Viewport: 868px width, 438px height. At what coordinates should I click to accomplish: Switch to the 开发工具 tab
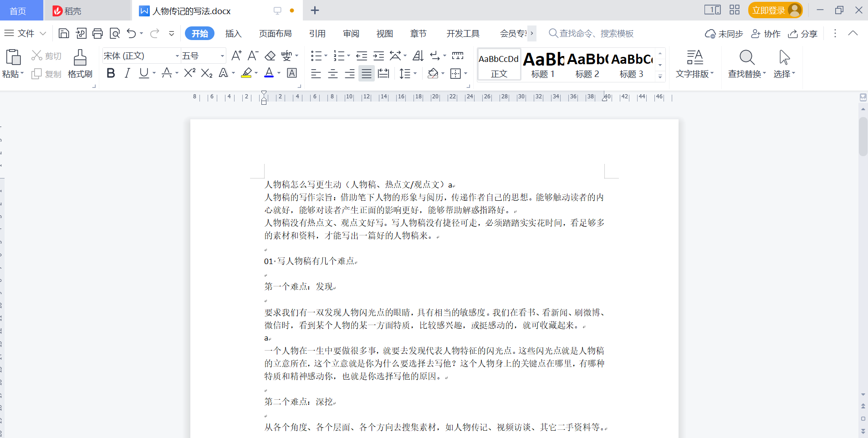[x=463, y=33]
